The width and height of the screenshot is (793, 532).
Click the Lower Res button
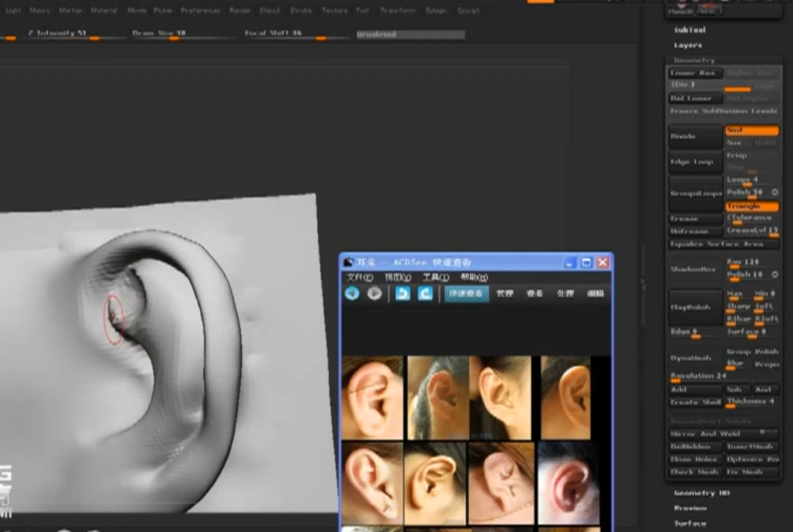click(695, 73)
